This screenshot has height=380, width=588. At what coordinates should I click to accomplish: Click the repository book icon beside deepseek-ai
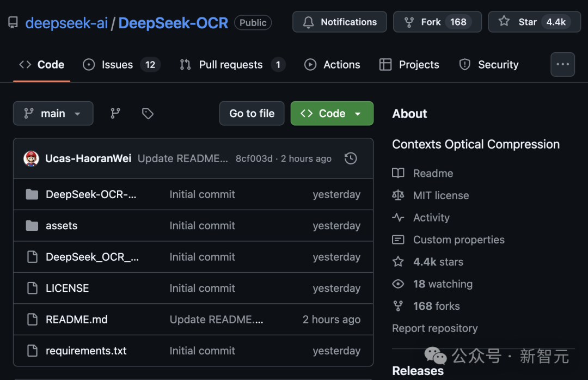pyautogui.click(x=13, y=22)
